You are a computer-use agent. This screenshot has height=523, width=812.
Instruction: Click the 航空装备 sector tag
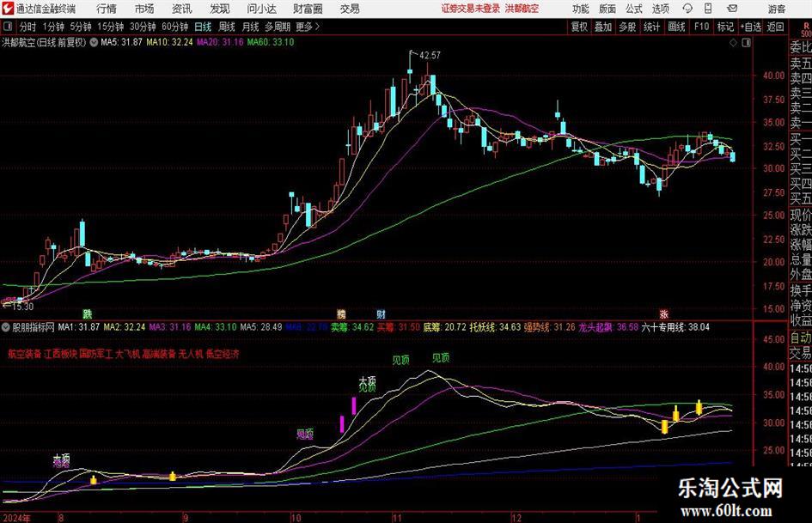tap(24, 354)
